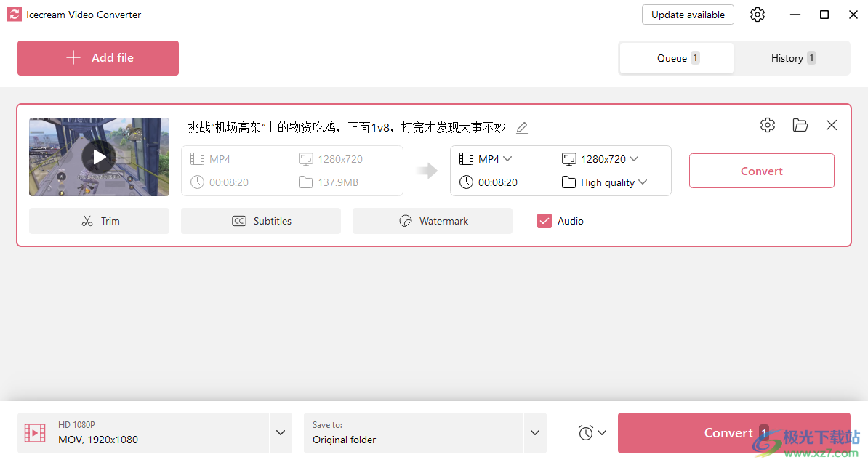Image resolution: width=868 pixels, height=465 pixels.
Task: Disable the Audio checkbox
Action: click(544, 220)
